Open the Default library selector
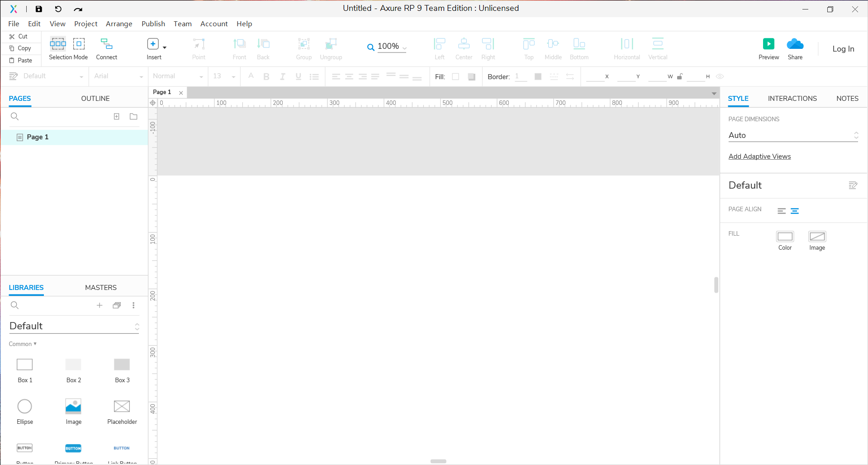 (74, 326)
